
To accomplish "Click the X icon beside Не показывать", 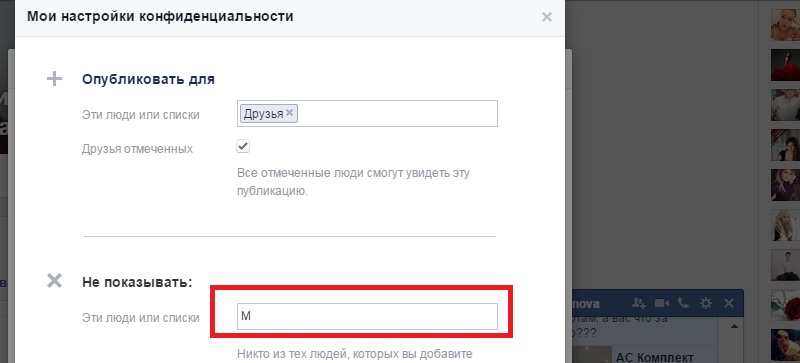I will point(54,281).
